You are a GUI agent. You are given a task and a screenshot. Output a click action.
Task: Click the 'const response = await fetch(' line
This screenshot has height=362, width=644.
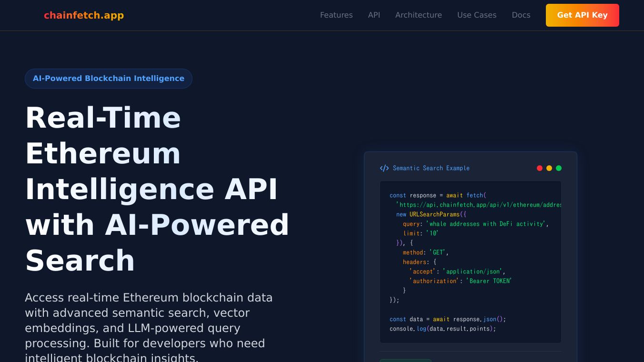click(x=438, y=195)
